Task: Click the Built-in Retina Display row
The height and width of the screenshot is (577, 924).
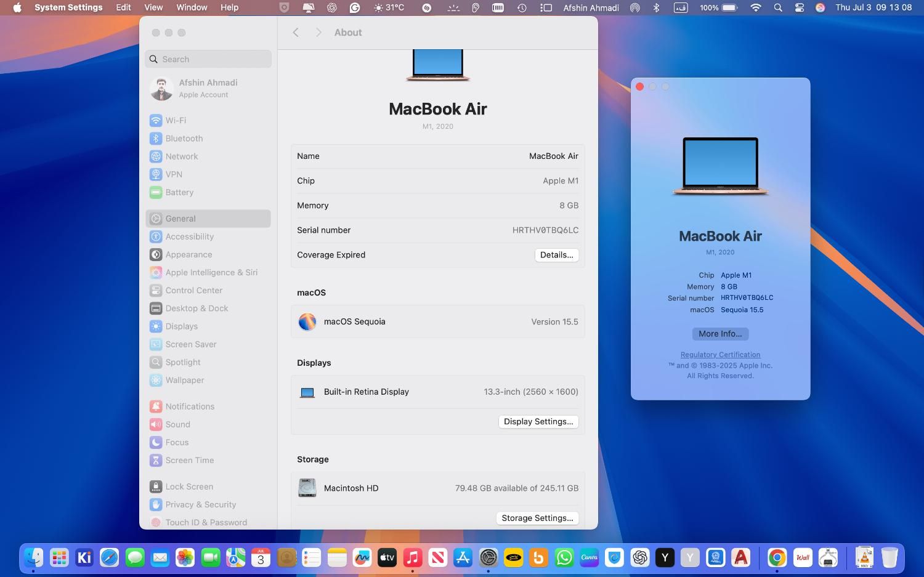Action: click(437, 392)
